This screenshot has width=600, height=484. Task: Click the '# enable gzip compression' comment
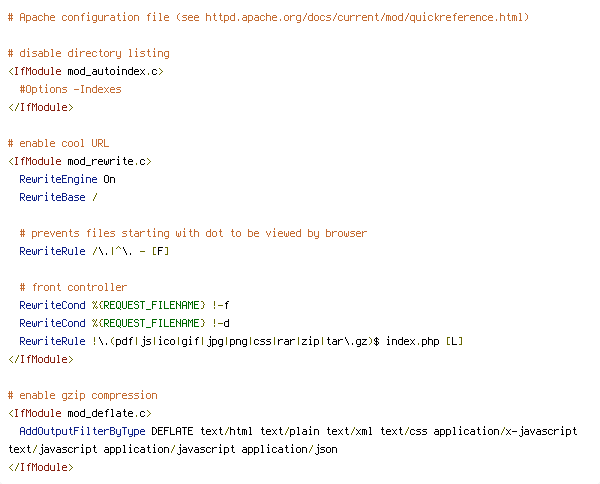[83, 395]
